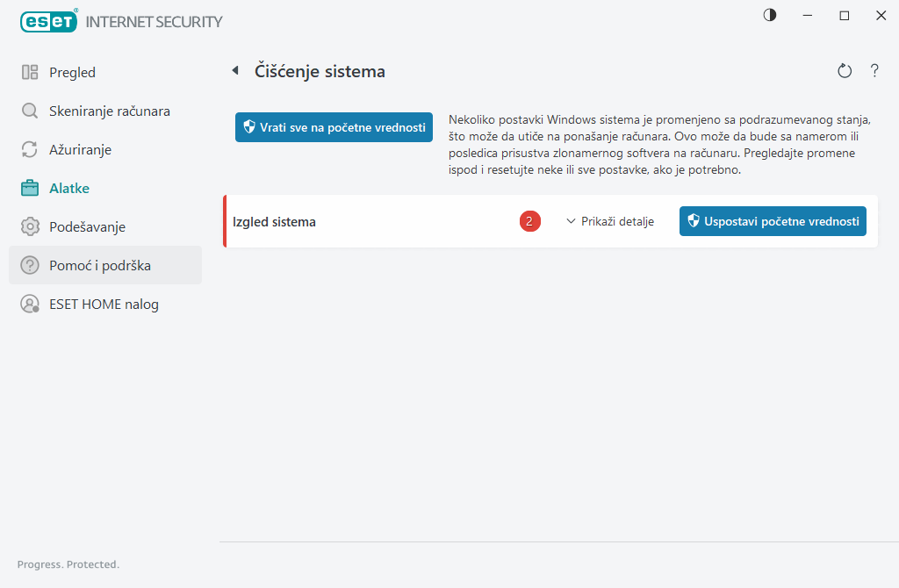This screenshot has height=588, width=899.
Task: Open the Skeniranje računara menu item
Action: 109,111
